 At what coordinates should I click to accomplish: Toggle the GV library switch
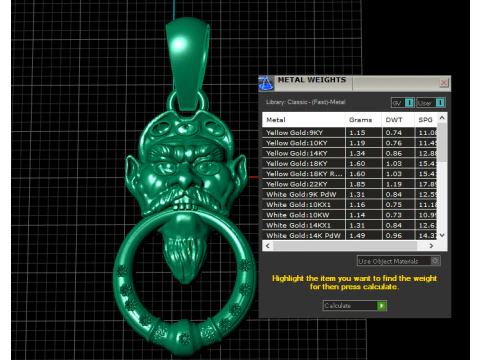tap(403, 103)
